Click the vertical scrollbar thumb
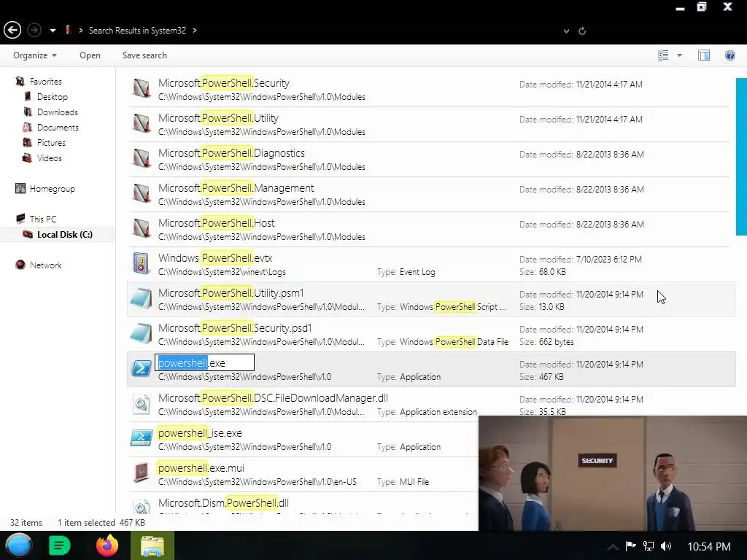 coord(741,157)
